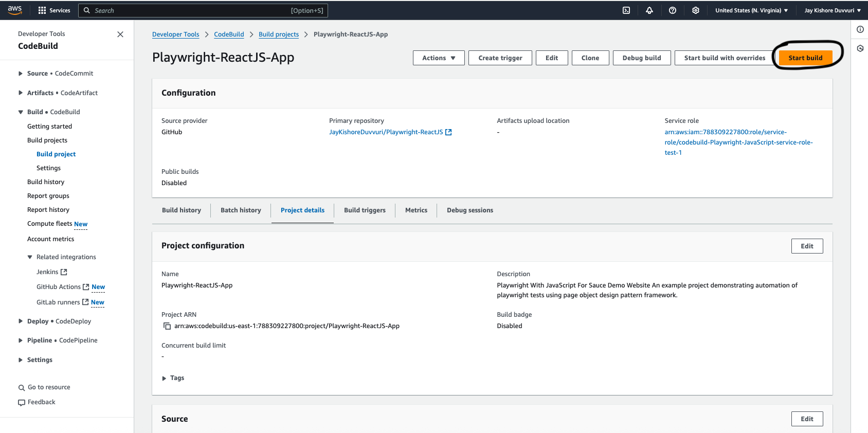This screenshot has height=433, width=868.
Task: Click the GitLab runners external link icon
Action: [85, 302]
